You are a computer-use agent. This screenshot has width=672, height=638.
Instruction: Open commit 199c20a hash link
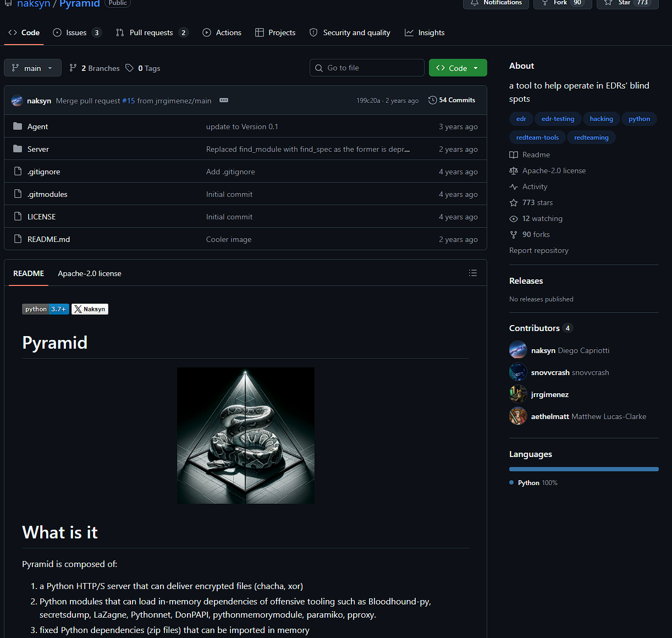368,101
